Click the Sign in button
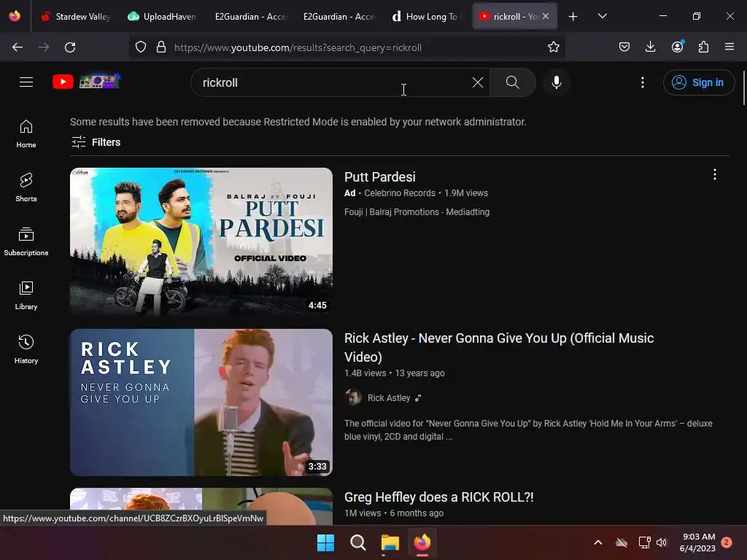 [698, 82]
